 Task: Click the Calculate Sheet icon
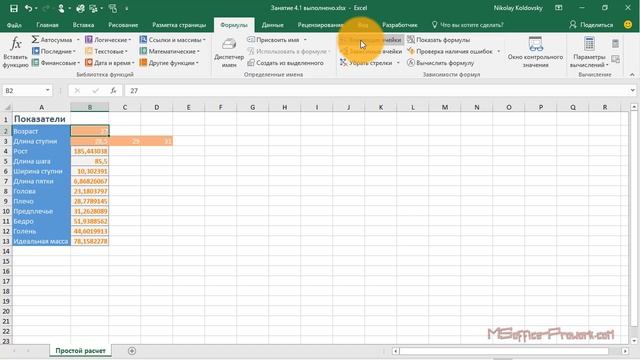pos(616,60)
